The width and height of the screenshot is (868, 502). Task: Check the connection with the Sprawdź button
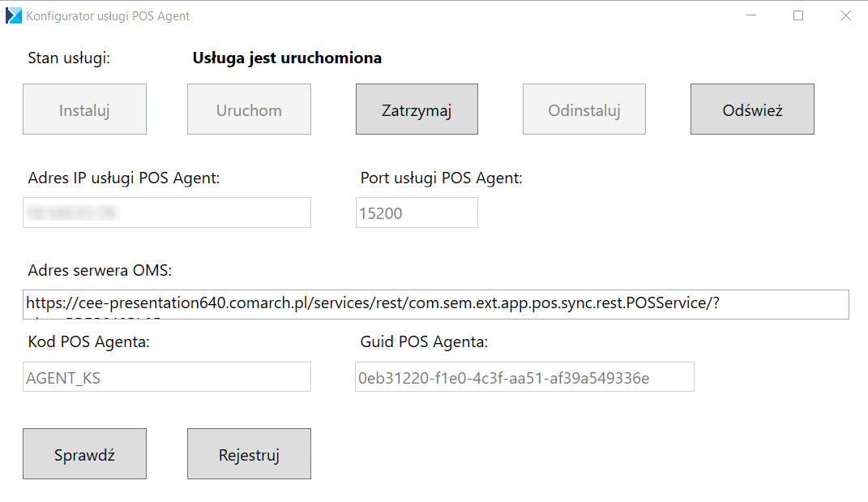(85, 454)
